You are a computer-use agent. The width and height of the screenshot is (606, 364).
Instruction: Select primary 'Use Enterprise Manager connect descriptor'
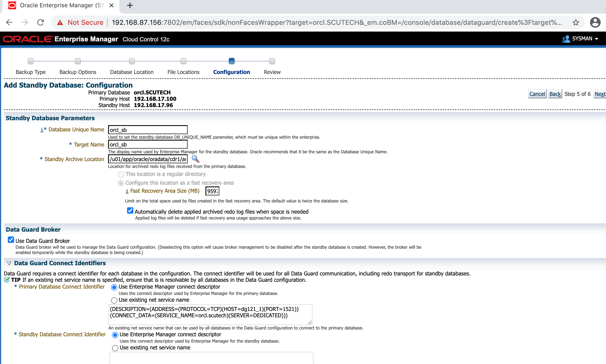coord(114,287)
